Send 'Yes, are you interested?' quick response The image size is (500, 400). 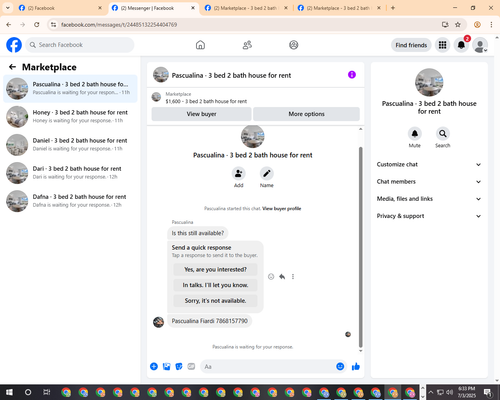coord(215,269)
